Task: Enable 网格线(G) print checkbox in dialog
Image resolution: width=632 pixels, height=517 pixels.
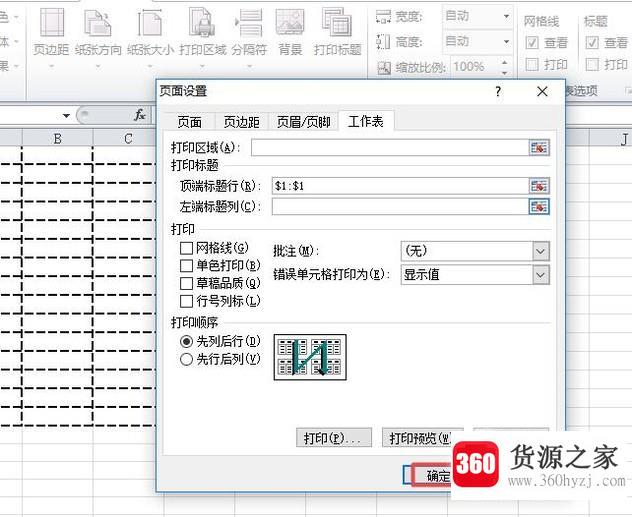Action: 186,248
